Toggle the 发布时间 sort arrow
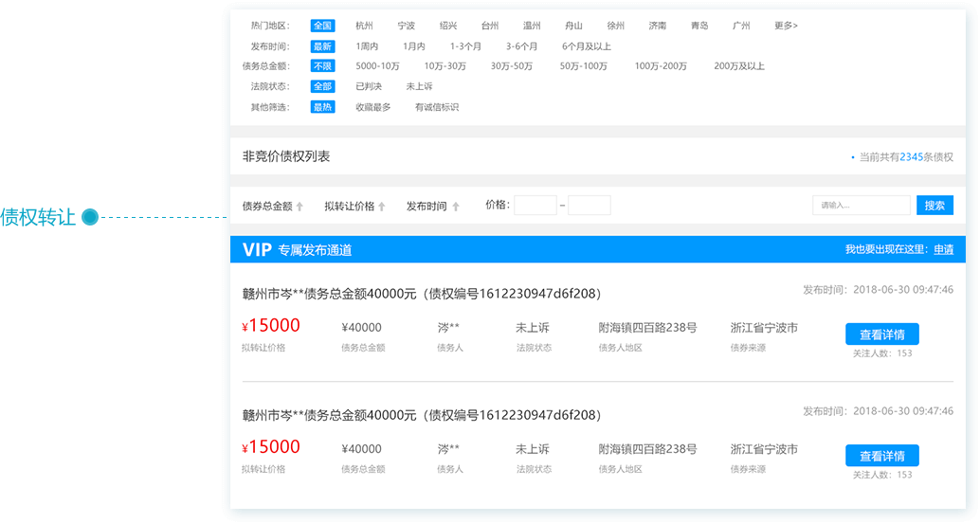 pos(455,207)
